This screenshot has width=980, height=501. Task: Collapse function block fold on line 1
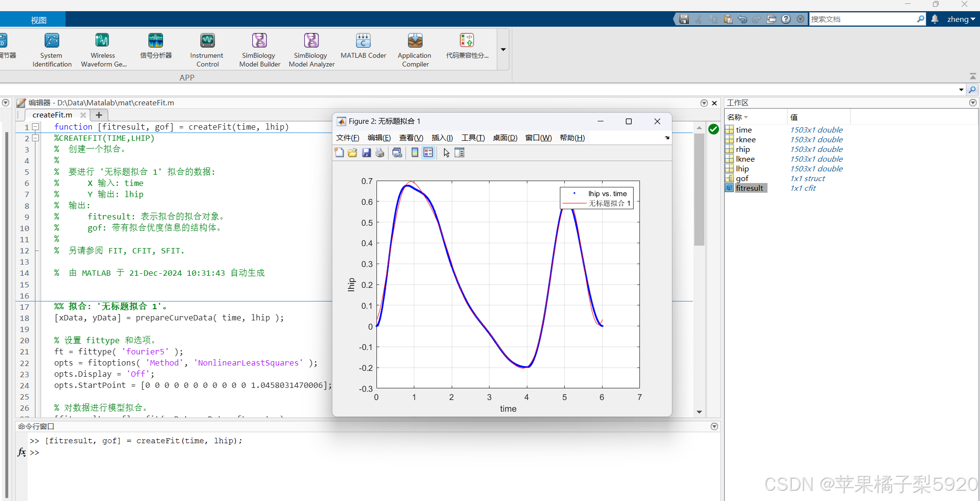point(35,127)
